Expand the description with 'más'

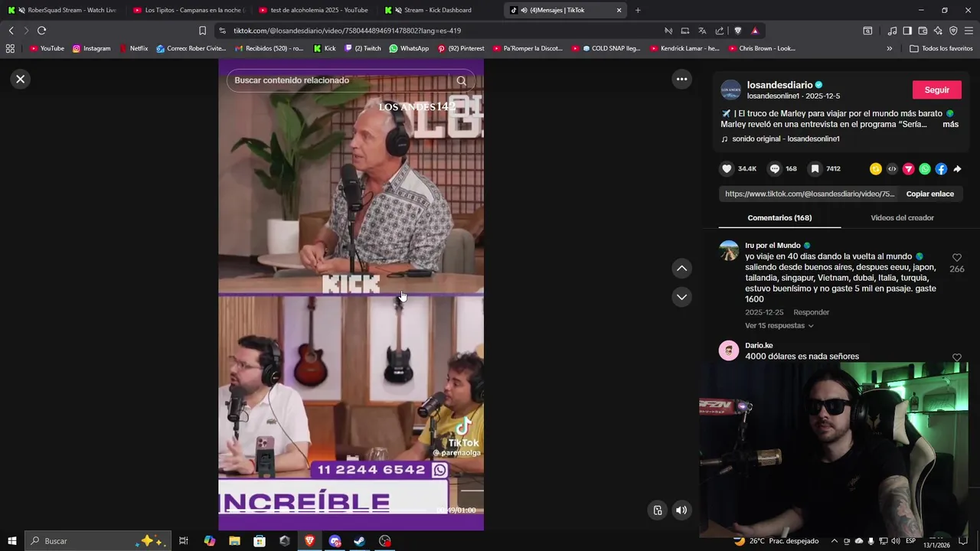(x=950, y=124)
